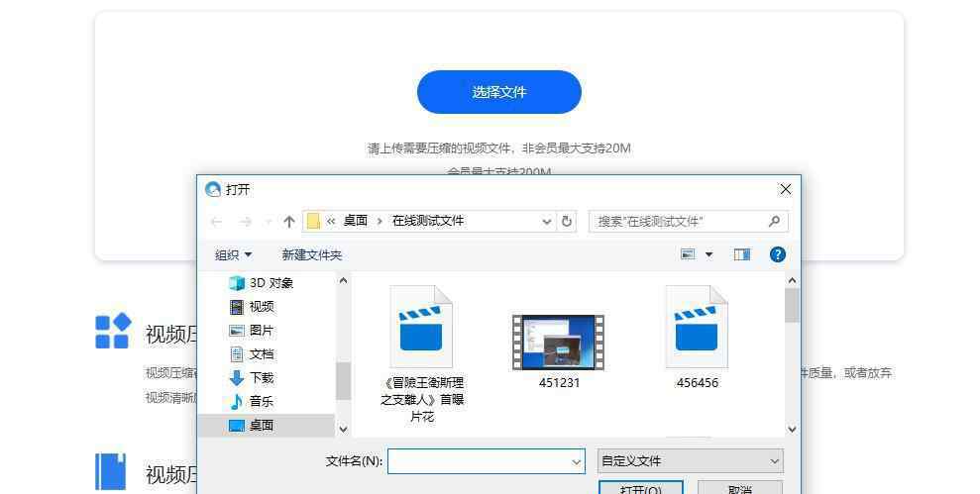This screenshot has height=494, width=980.
Task: Click the magnifier search icon
Action: tap(774, 221)
